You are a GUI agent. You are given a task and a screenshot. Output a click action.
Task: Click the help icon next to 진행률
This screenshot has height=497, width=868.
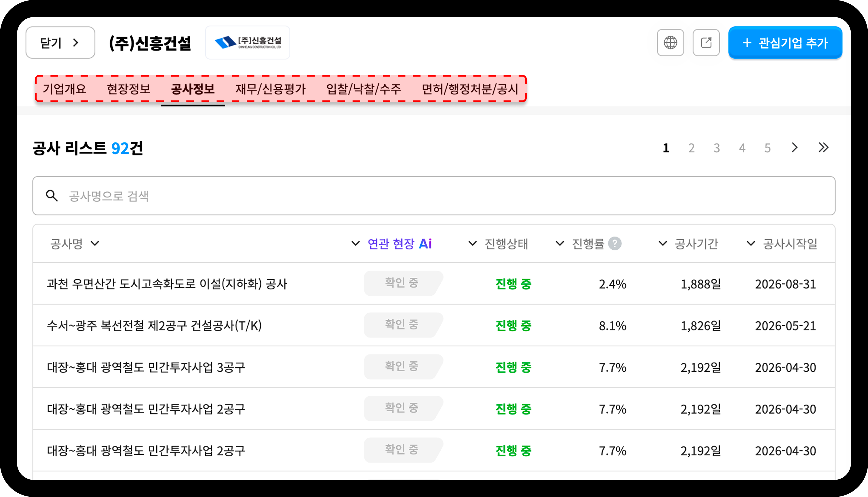(615, 244)
